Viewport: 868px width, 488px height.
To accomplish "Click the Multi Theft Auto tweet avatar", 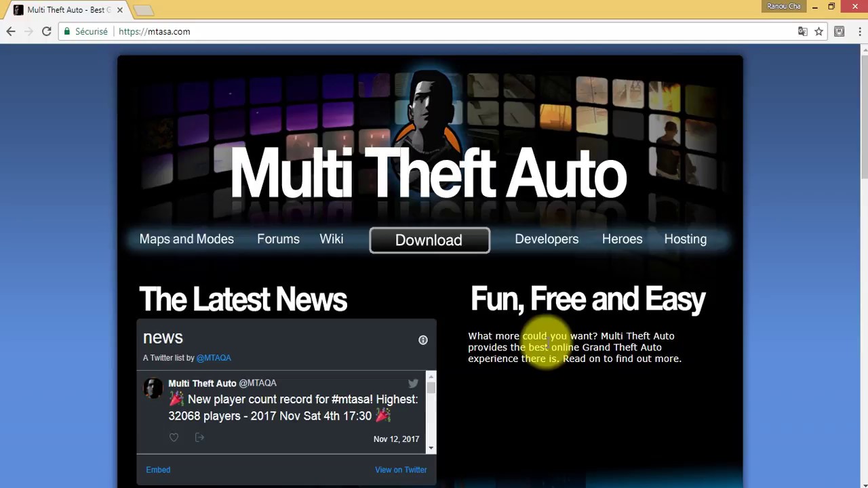I will [x=153, y=388].
